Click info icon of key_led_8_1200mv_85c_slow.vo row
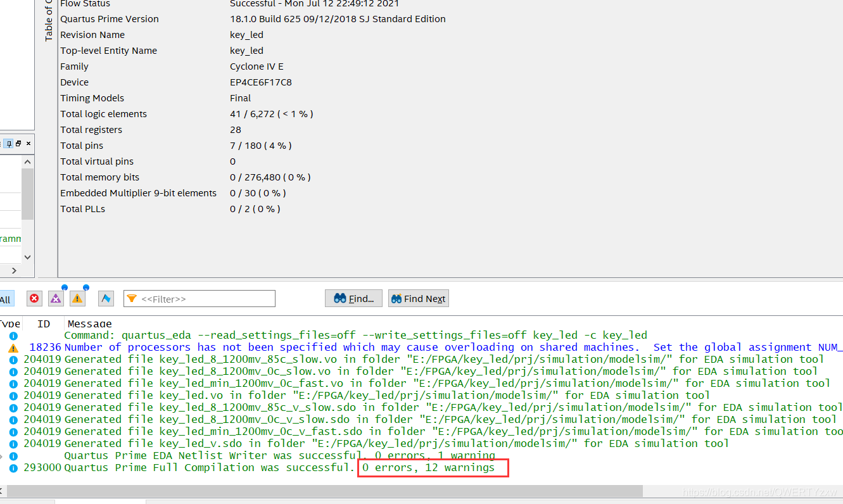 (x=13, y=360)
